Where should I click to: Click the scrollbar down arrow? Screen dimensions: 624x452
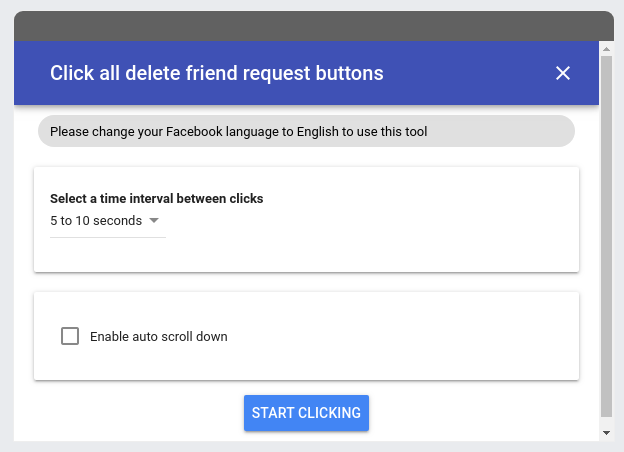click(x=606, y=432)
